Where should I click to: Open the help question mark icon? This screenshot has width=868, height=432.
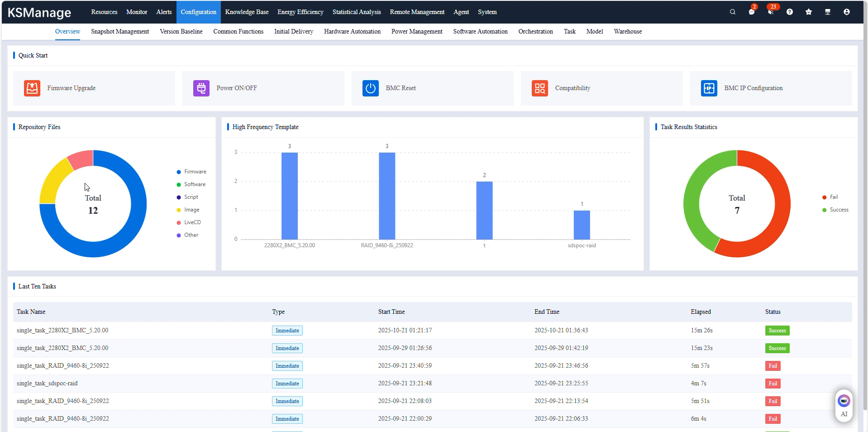click(x=790, y=12)
